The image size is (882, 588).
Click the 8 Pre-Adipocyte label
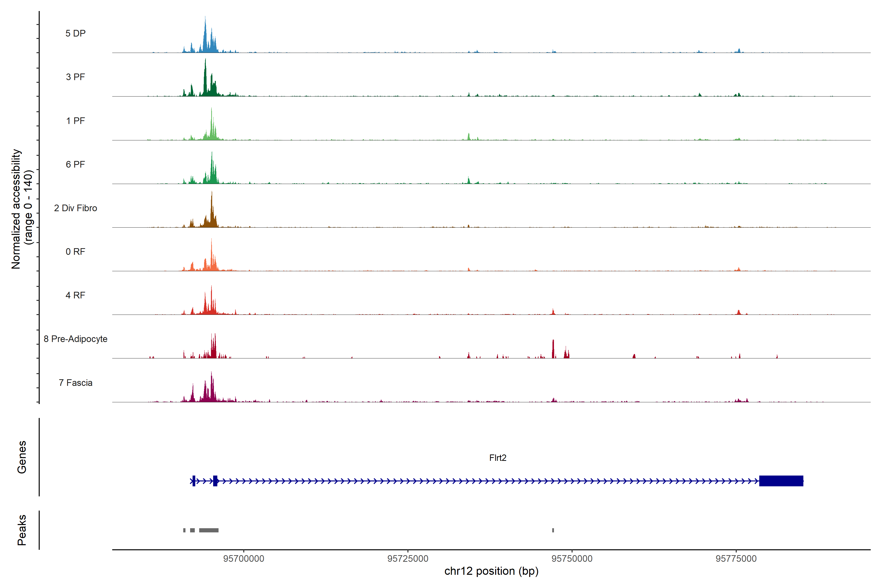(x=75, y=339)
